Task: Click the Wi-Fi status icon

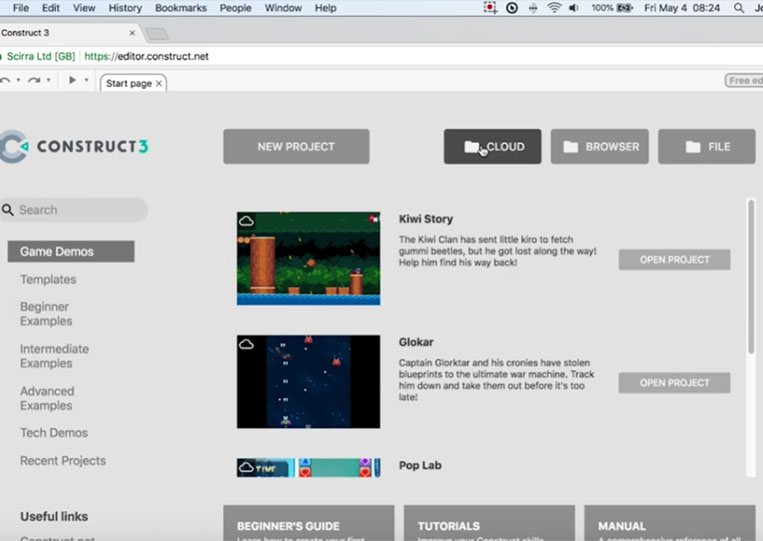Action: (x=554, y=7)
